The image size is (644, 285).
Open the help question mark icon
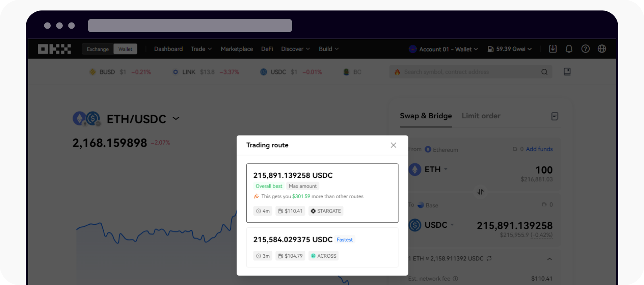pyautogui.click(x=586, y=49)
